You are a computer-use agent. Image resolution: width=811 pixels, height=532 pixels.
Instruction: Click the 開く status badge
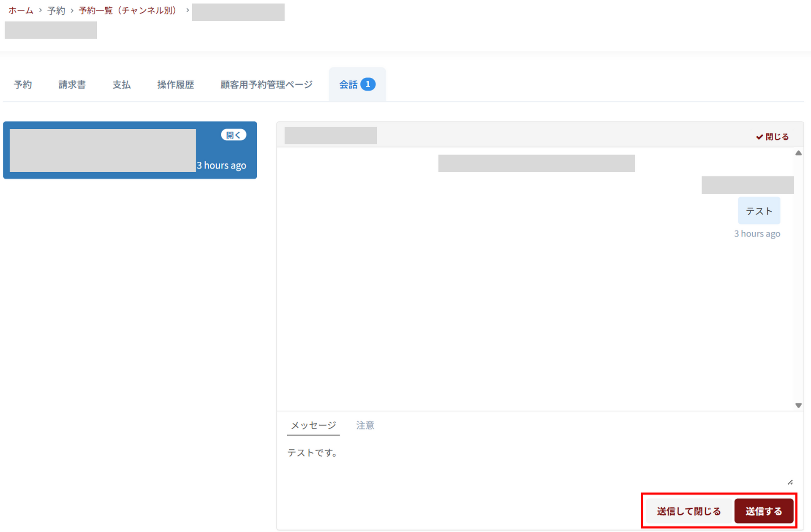(x=233, y=135)
